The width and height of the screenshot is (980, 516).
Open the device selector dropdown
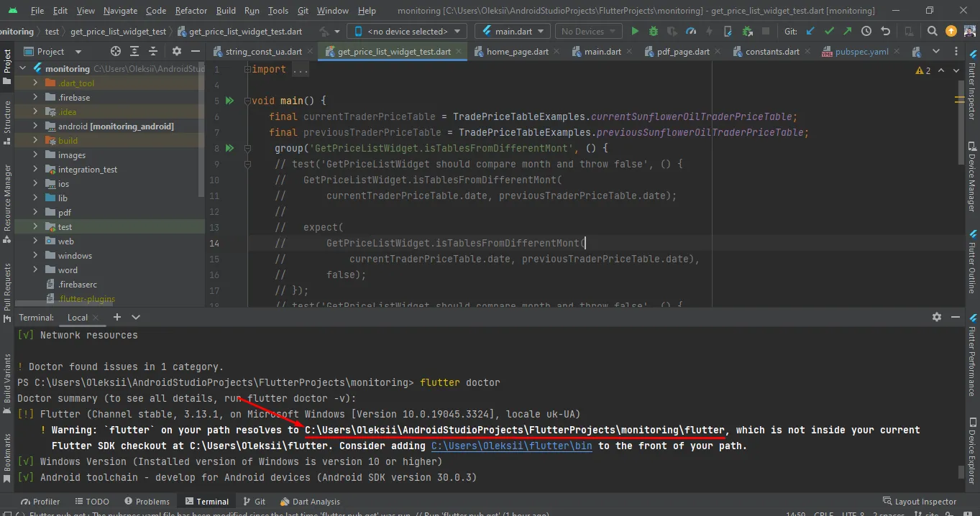click(x=406, y=32)
